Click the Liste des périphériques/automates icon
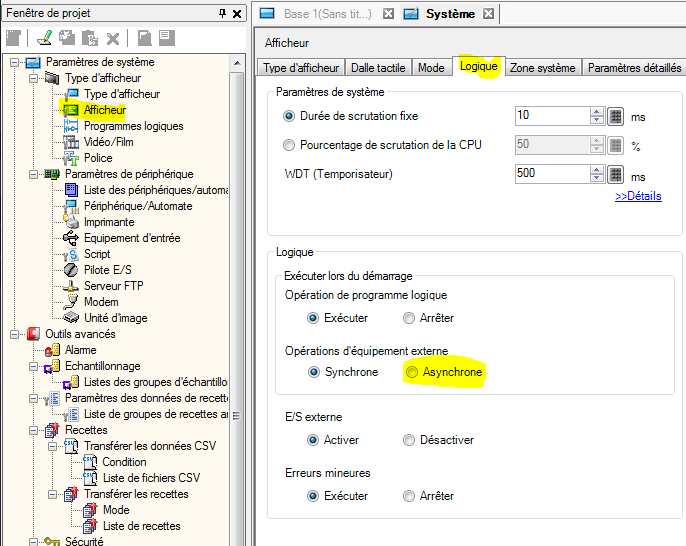 (x=70, y=190)
